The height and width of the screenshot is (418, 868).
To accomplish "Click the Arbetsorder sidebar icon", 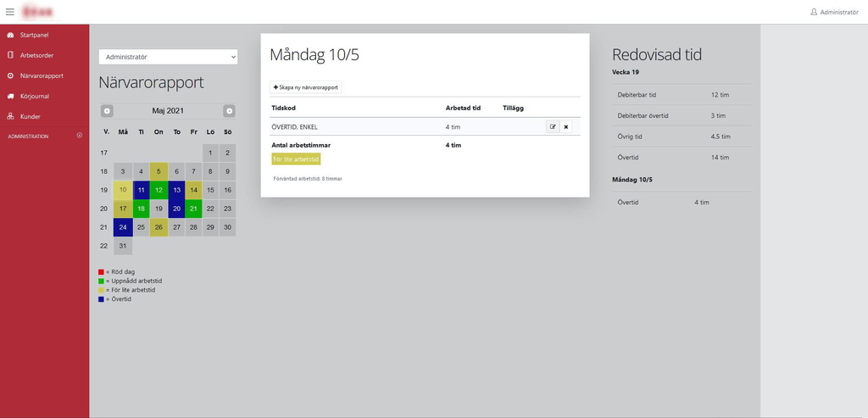I will [x=10, y=55].
